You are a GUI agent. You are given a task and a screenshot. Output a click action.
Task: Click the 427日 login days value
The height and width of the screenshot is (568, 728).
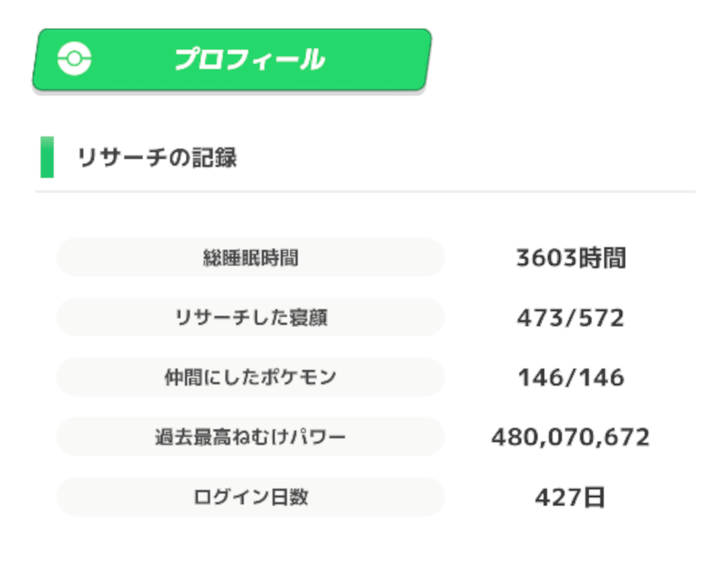click(570, 497)
